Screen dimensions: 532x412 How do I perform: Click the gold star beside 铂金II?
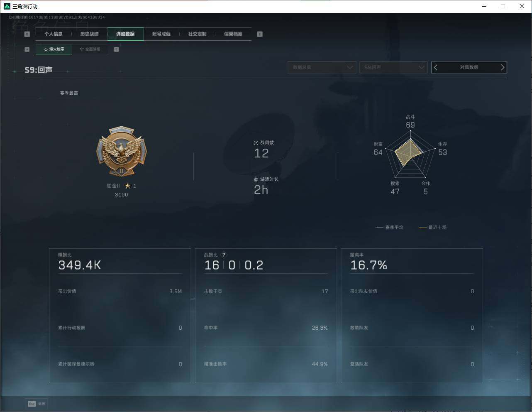[128, 186]
